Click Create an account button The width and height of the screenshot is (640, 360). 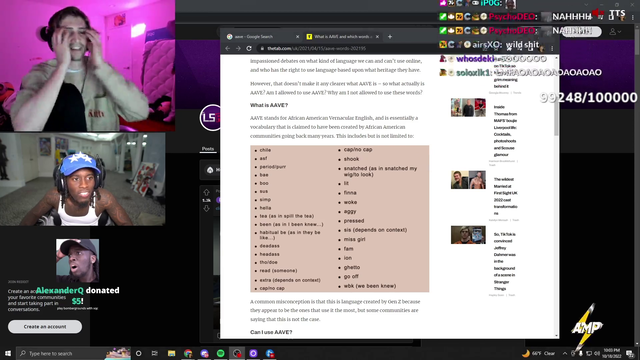point(45,327)
